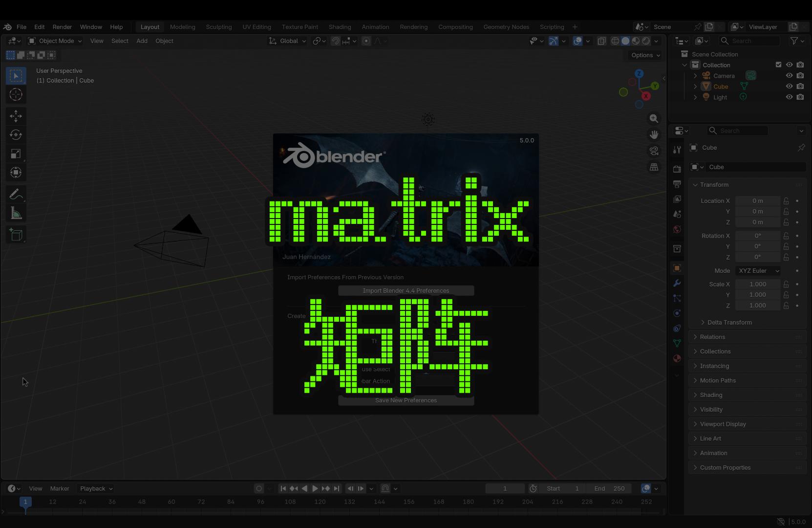Open the Playback dropdown in timeline
This screenshot has height=528, width=812.
(96, 488)
